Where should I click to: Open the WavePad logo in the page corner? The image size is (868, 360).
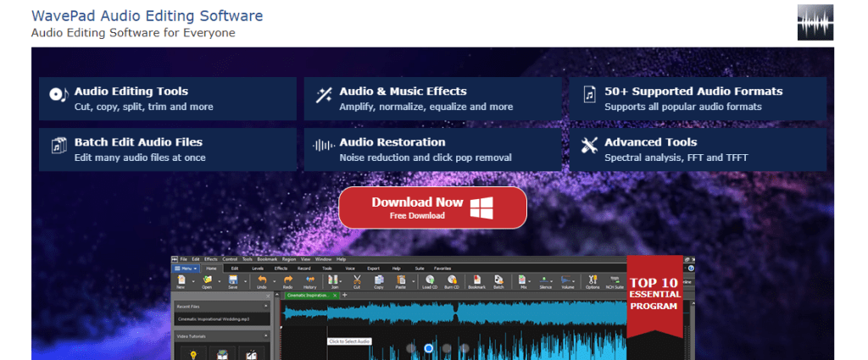(x=815, y=23)
